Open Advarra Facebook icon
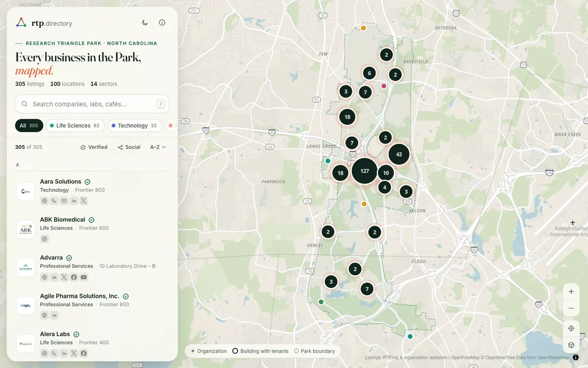The height and width of the screenshot is (368, 588). pos(74,277)
